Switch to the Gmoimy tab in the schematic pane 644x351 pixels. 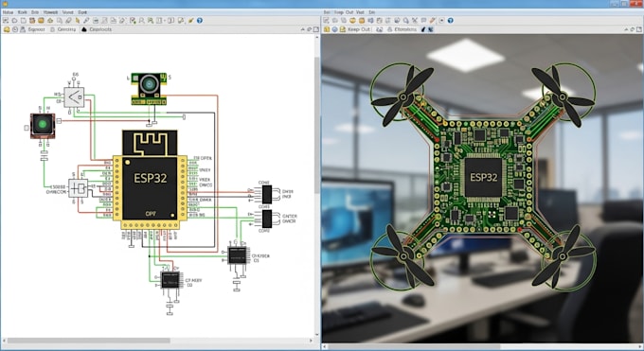pyautogui.click(x=66, y=29)
